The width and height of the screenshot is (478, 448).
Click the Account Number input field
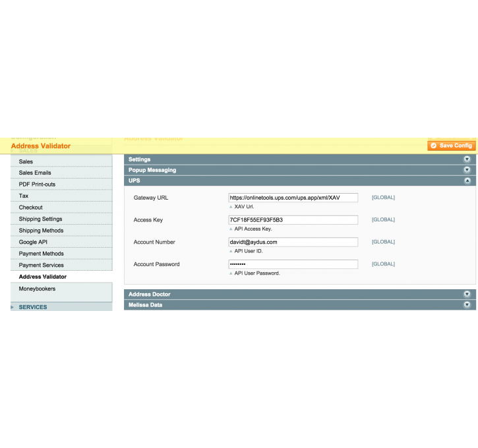(293, 242)
